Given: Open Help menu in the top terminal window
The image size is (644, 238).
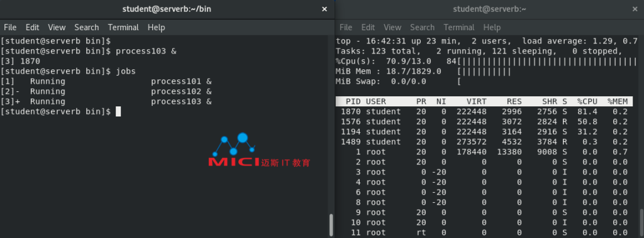Looking at the screenshot, I should tap(492, 28).
